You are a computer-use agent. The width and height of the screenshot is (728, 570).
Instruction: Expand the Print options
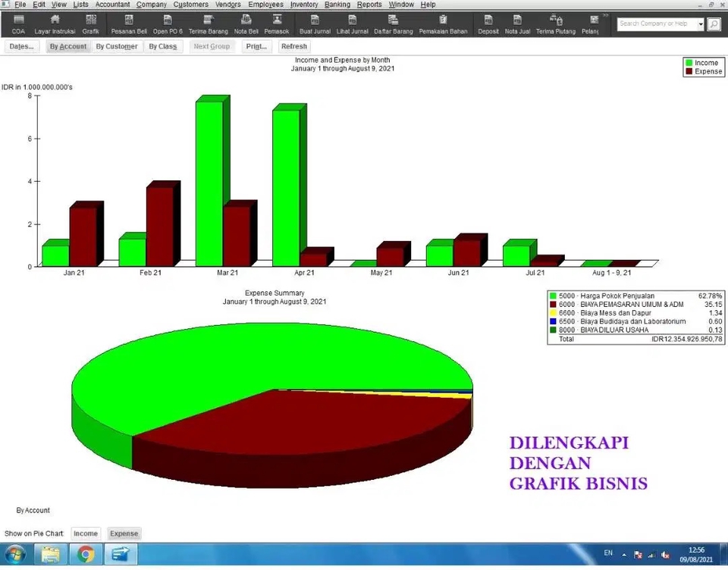click(256, 46)
